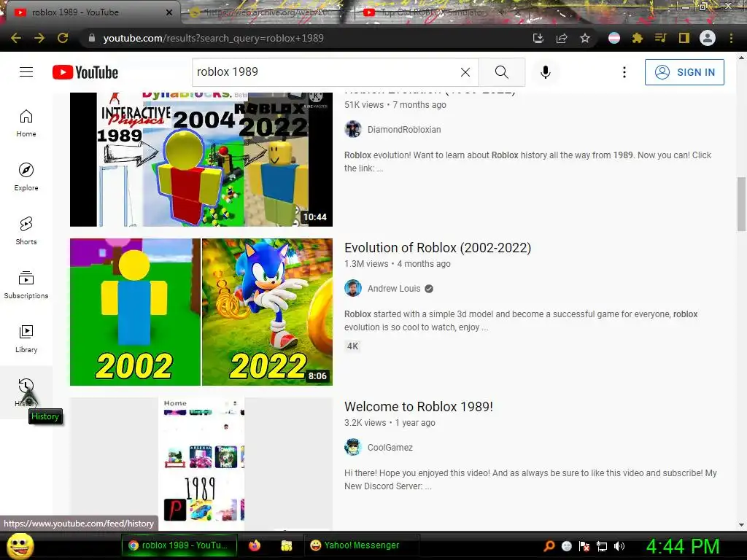Open Shorts in sidebar

pos(26,231)
